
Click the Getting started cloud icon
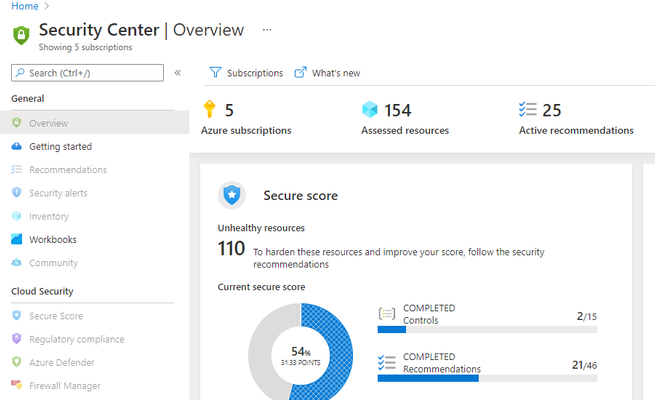coord(16,146)
